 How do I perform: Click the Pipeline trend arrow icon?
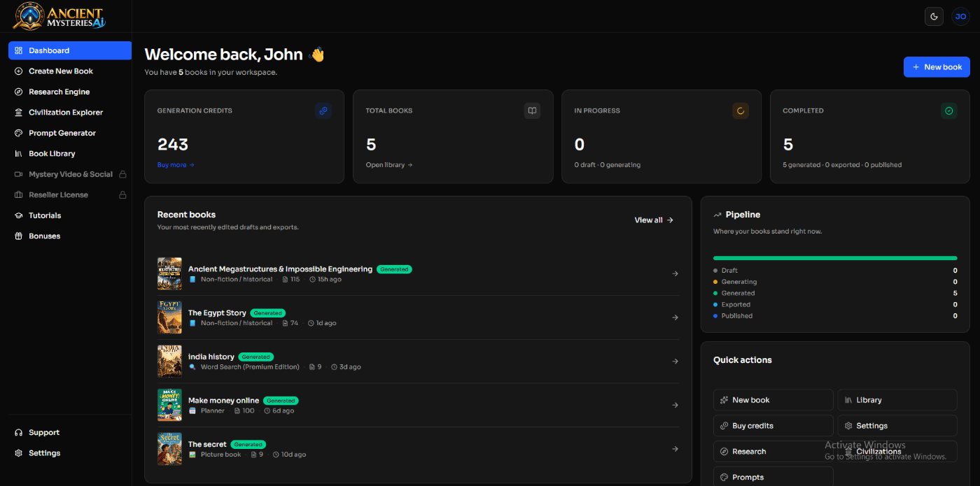[717, 215]
